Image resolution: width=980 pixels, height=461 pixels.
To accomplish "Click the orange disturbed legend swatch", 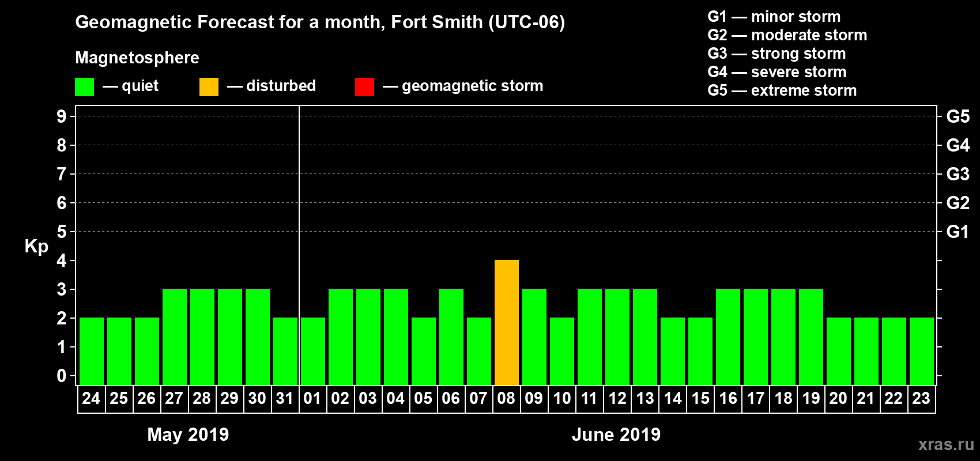I will tap(209, 87).
